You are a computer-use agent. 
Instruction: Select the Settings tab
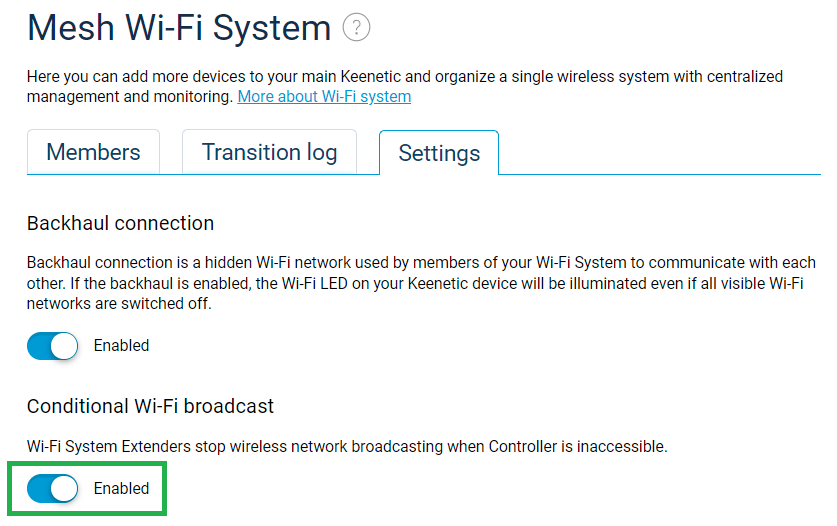[x=439, y=153]
